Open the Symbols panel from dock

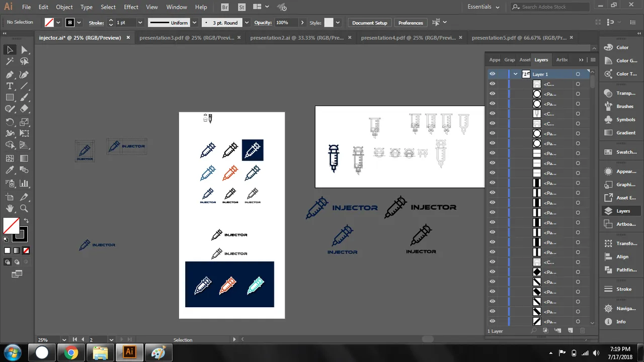tap(621, 120)
